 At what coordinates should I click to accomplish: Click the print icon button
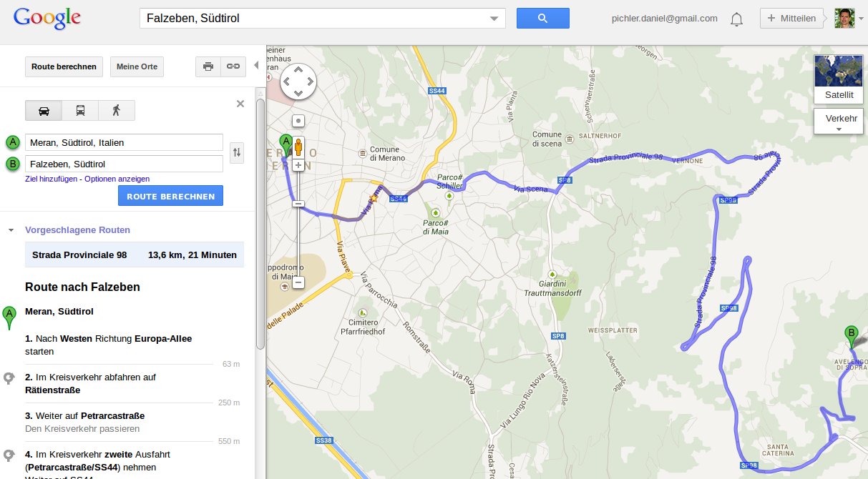208,66
